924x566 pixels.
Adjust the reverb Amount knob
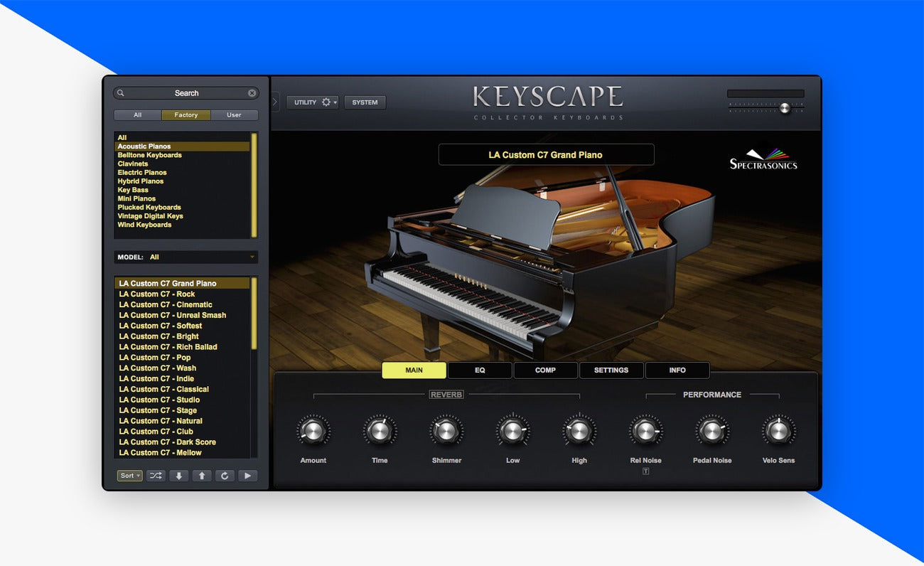313,430
